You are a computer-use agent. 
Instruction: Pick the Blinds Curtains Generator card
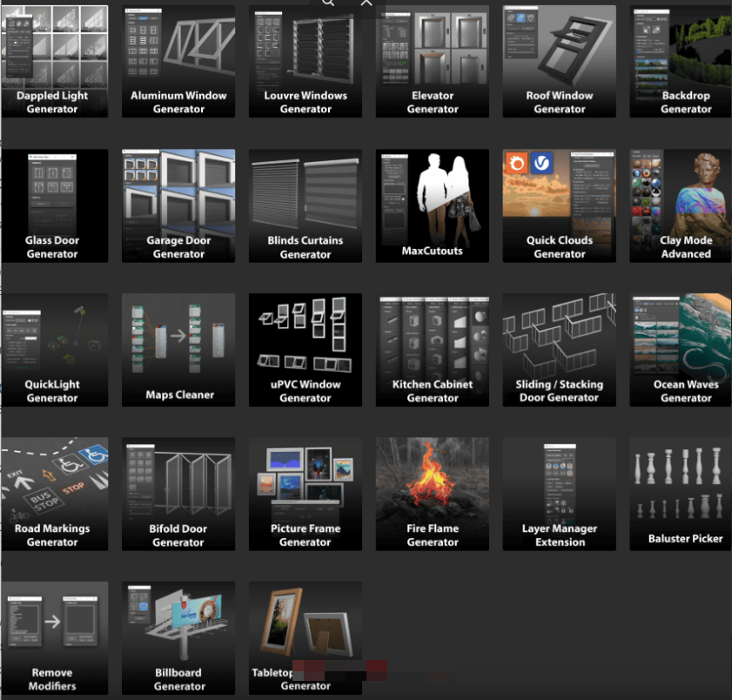(306, 205)
